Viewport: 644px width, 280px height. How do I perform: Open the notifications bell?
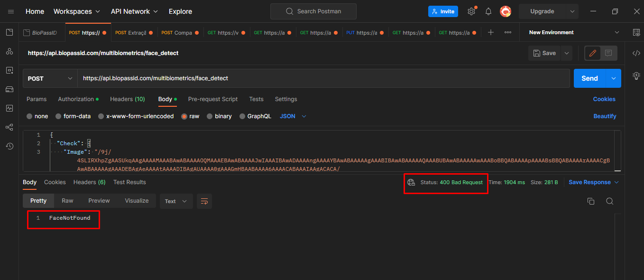click(x=488, y=11)
